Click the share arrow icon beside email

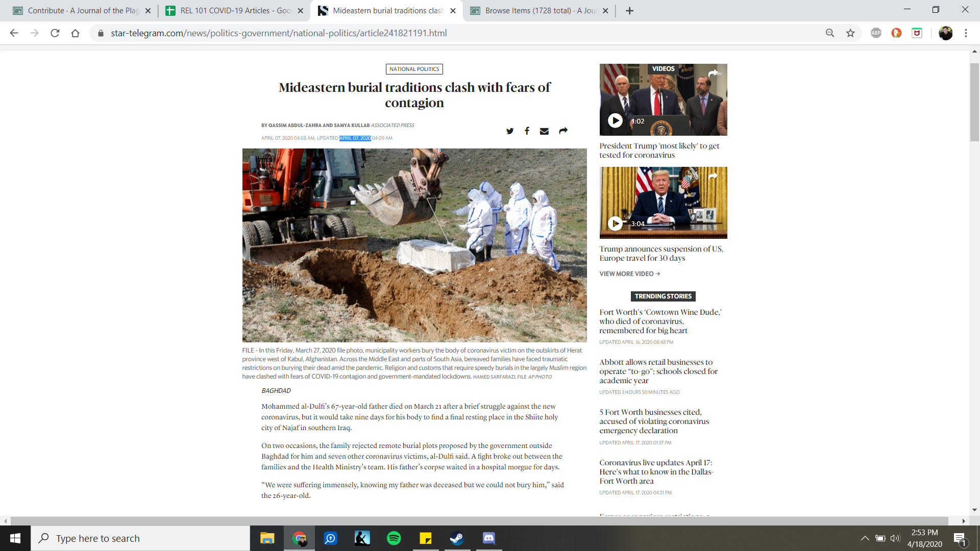pyautogui.click(x=563, y=131)
